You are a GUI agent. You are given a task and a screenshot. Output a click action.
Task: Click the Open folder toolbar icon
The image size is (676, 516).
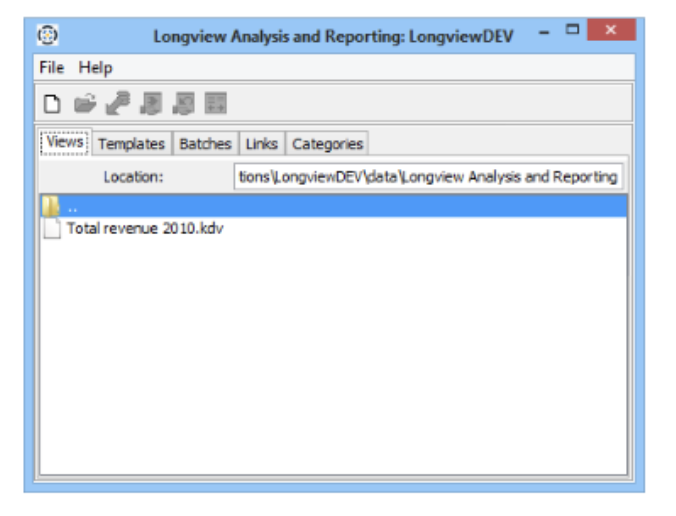84,103
